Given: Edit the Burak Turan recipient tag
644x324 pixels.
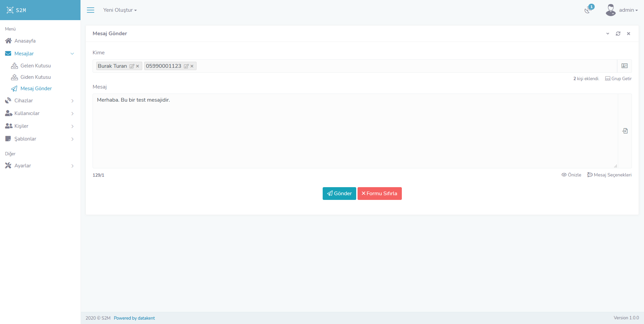Looking at the screenshot, I should (132, 66).
